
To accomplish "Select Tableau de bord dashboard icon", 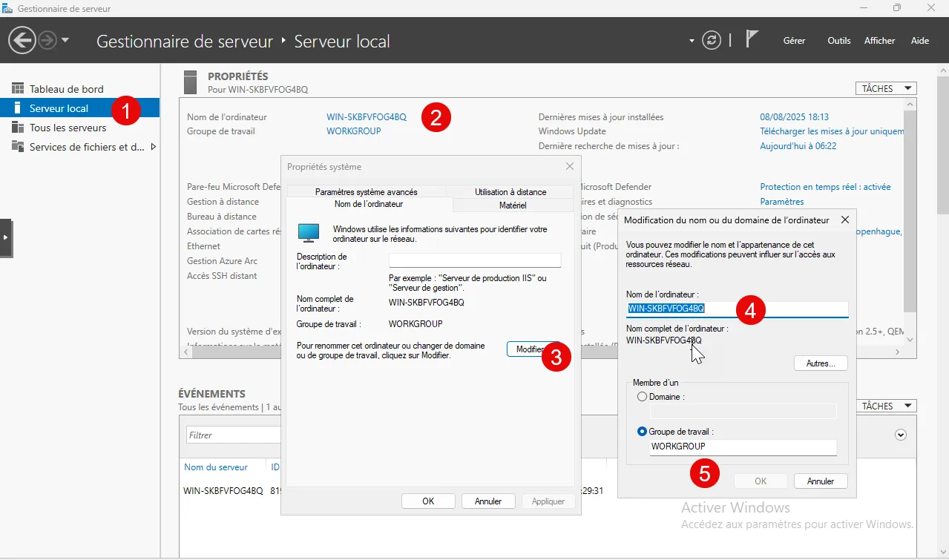I will click(x=18, y=89).
